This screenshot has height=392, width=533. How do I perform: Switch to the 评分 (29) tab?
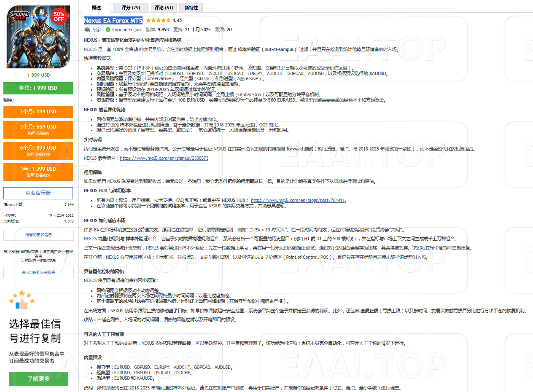click(130, 7)
